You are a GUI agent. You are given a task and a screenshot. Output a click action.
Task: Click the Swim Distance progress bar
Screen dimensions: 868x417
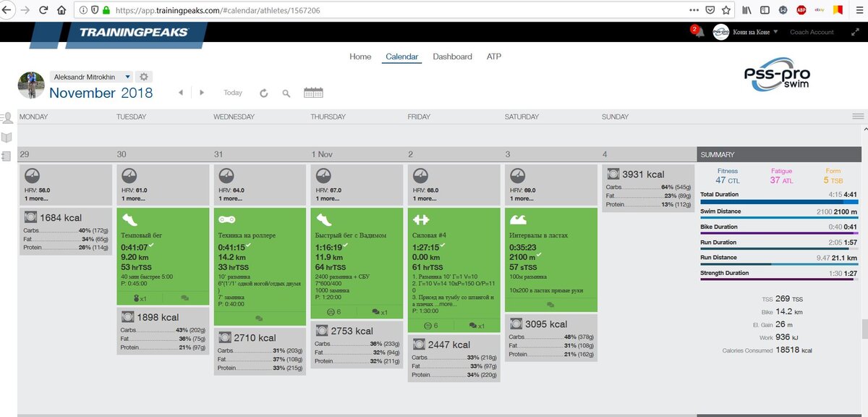pyautogui.click(x=780, y=217)
